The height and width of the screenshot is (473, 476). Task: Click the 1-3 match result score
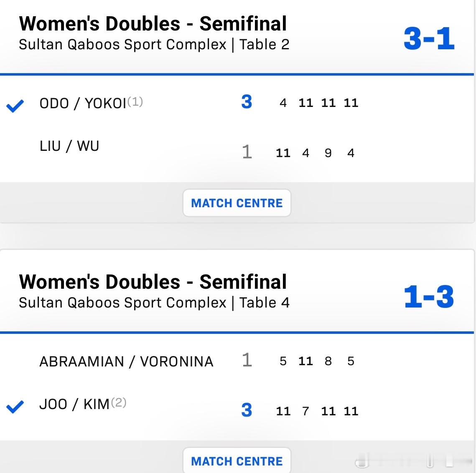click(x=429, y=297)
